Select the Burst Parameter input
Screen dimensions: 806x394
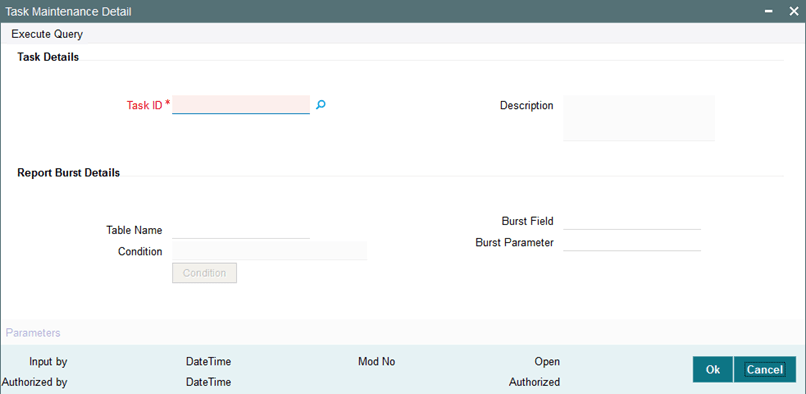click(632, 242)
